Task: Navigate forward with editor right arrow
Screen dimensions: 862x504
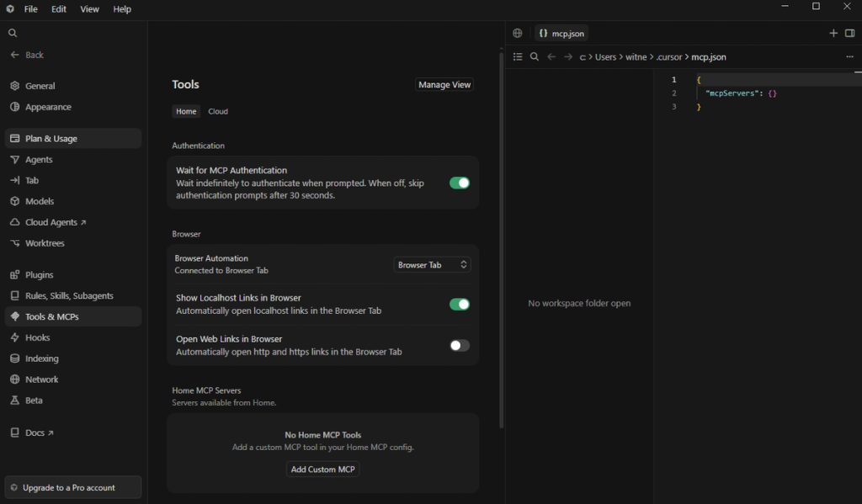Action: 568,56
